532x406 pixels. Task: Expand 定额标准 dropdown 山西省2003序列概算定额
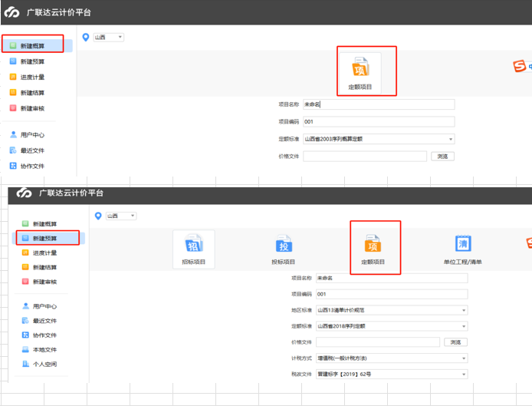379,139
